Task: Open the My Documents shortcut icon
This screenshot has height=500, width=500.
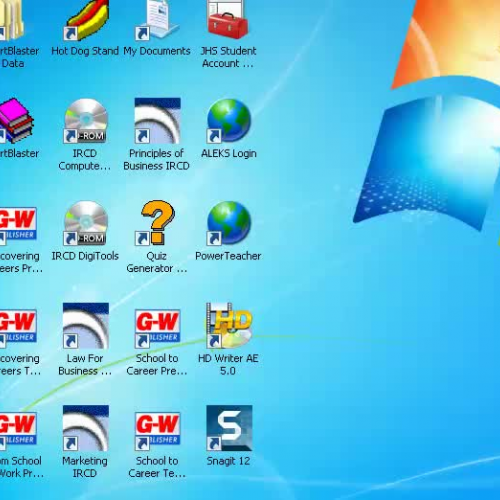Action: pos(158,20)
